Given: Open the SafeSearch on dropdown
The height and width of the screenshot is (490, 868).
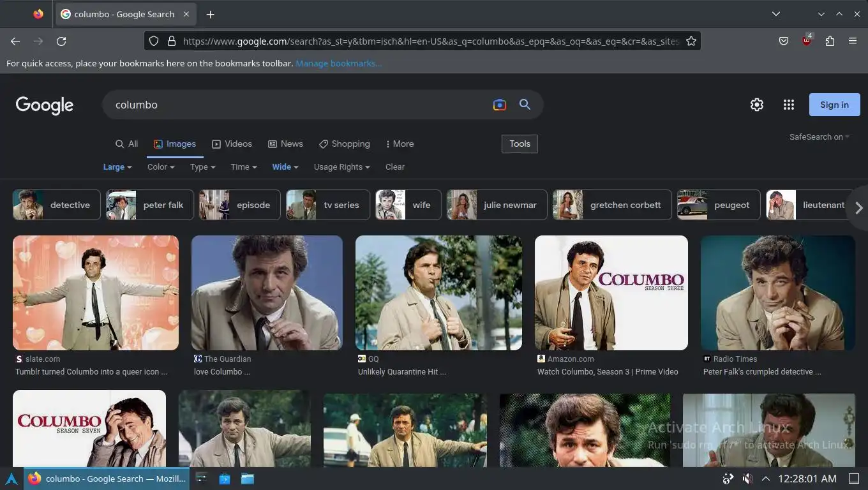Looking at the screenshot, I should (819, 137).
